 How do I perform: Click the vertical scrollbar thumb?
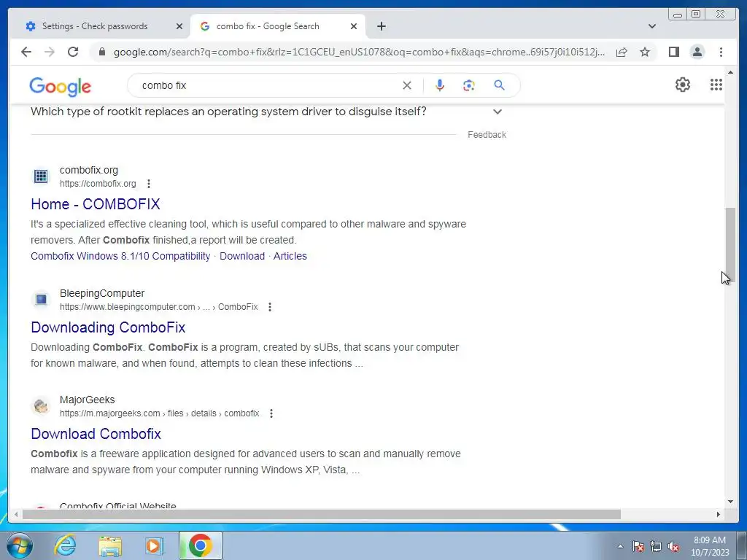click(730, 245)
